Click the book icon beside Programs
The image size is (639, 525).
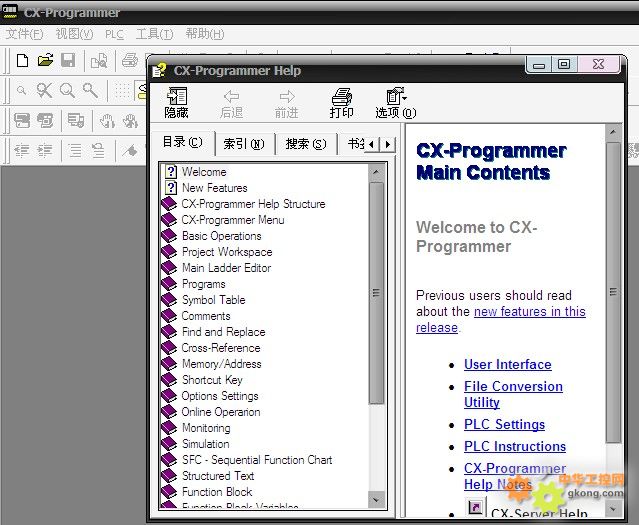tap(169, 284)
